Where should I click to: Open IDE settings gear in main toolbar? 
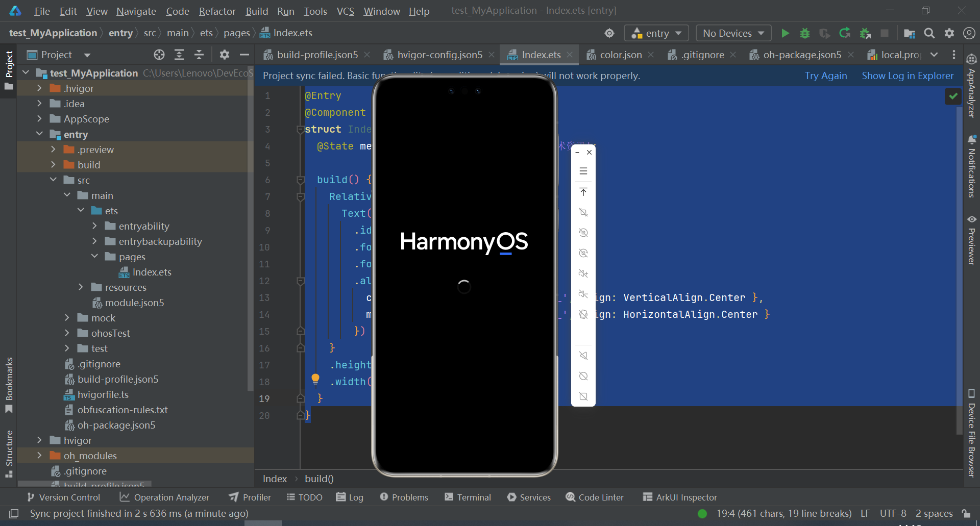tap(949, 33)
